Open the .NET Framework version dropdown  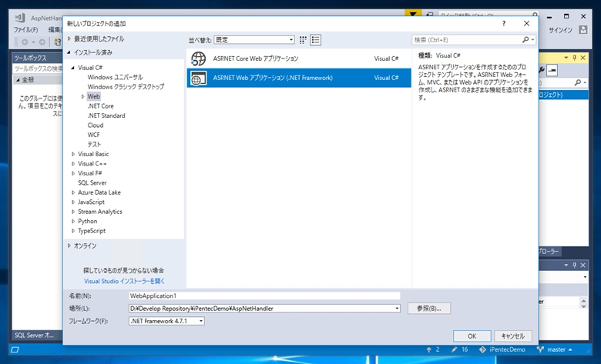[201, 321]
